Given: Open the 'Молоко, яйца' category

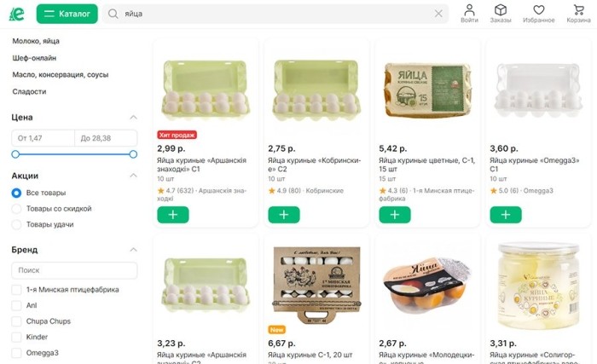Looking at the screenshot, I should [36, 41].
